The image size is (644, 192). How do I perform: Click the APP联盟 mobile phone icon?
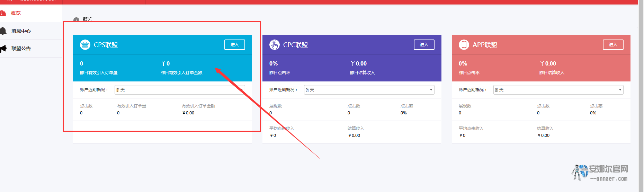(464, 45)
